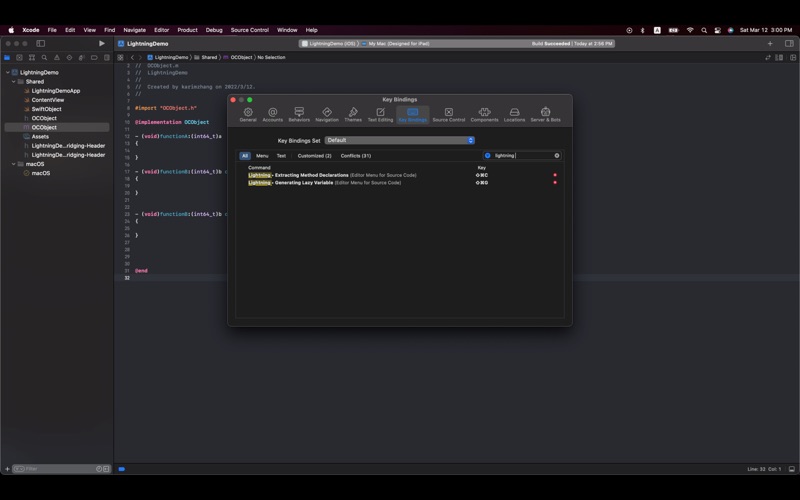
Task: Open Themes preferences pane
Action: point(353,115)
